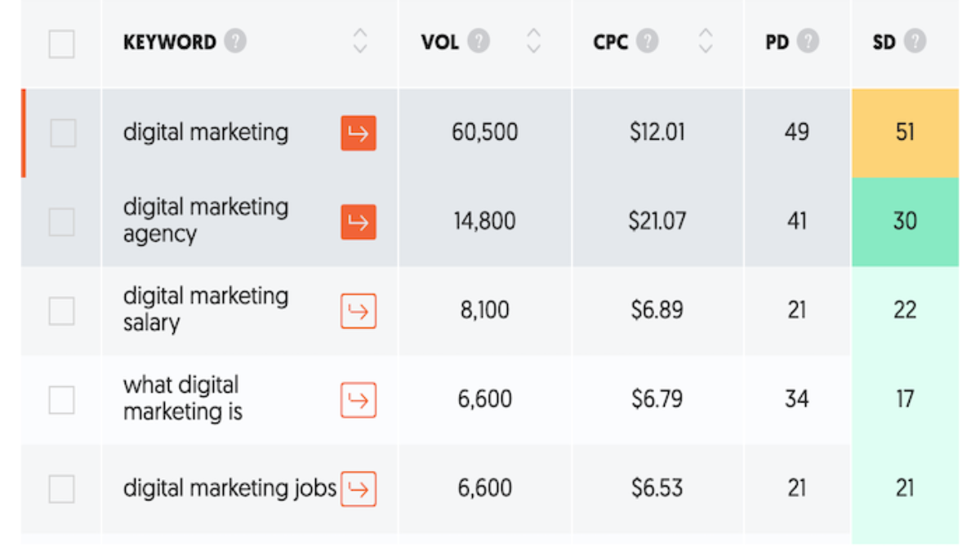
Task: Sort by CPC column arrows
Action: point(706,42)
